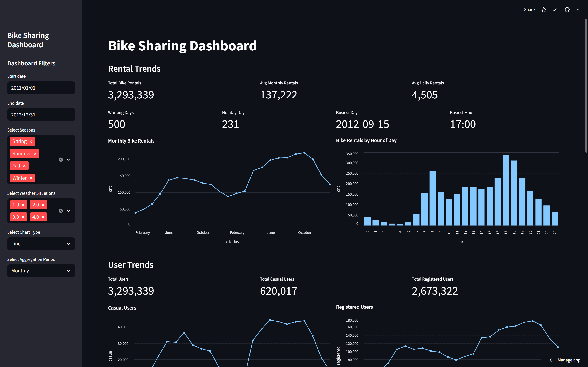The height and width of the screenshot is (367, 588).
Task: Open the GitHub source icon
Action: point(567,9)
